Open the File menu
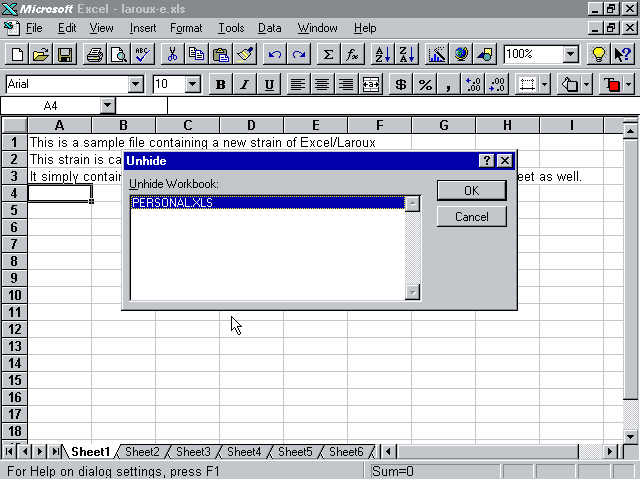 click(34, 28)
